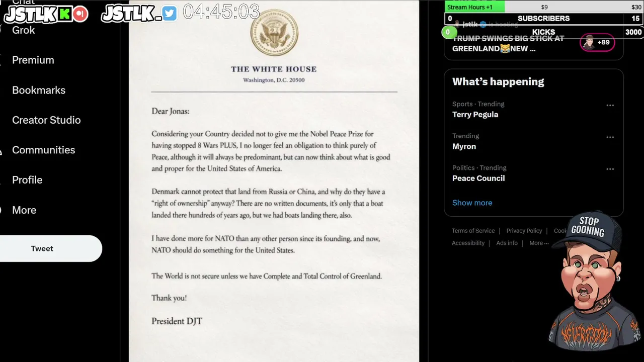Click the Stream Hours +1 progress bar
Screen dimensions: 644x362
pos(544,7)
